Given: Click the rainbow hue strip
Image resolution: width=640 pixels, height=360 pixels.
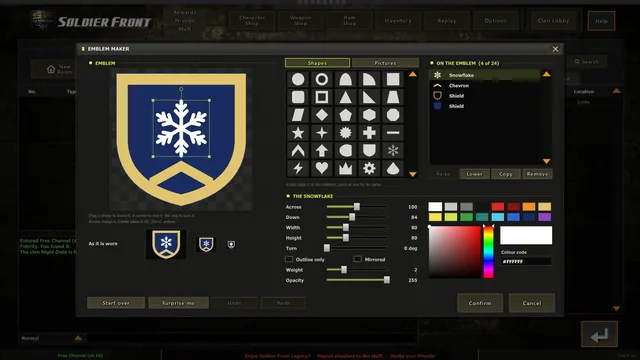Looking at the screenshot, I should click(x=489, y=252).
